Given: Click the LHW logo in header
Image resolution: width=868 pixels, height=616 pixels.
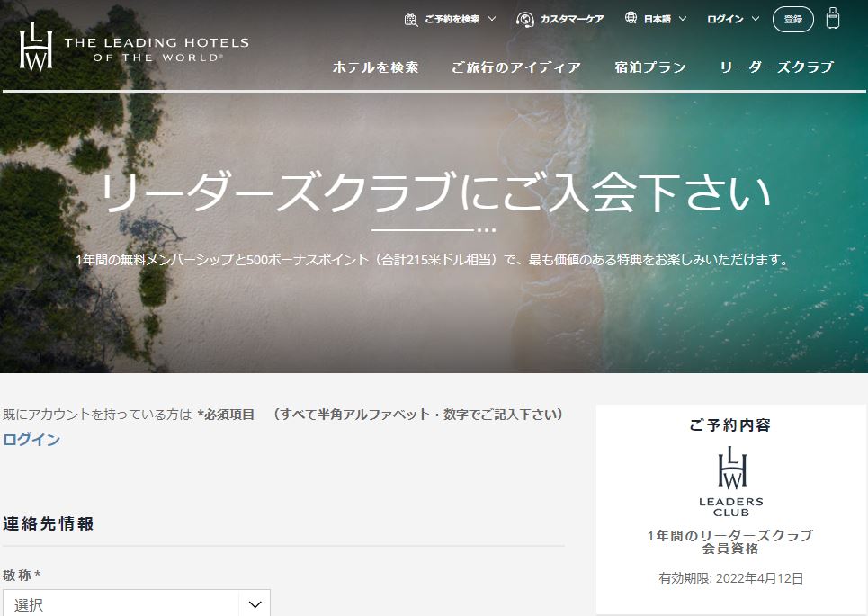Looking at the screenshot, I should pos(36,47).
